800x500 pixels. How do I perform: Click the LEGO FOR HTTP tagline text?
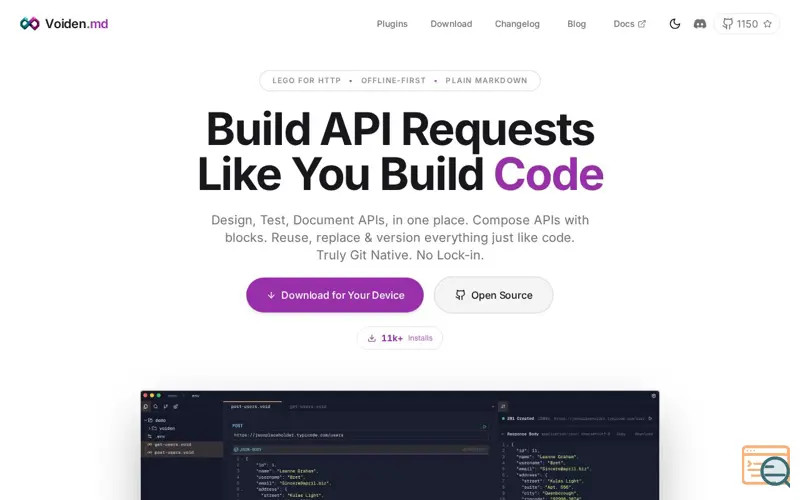(x=306, y=81)
